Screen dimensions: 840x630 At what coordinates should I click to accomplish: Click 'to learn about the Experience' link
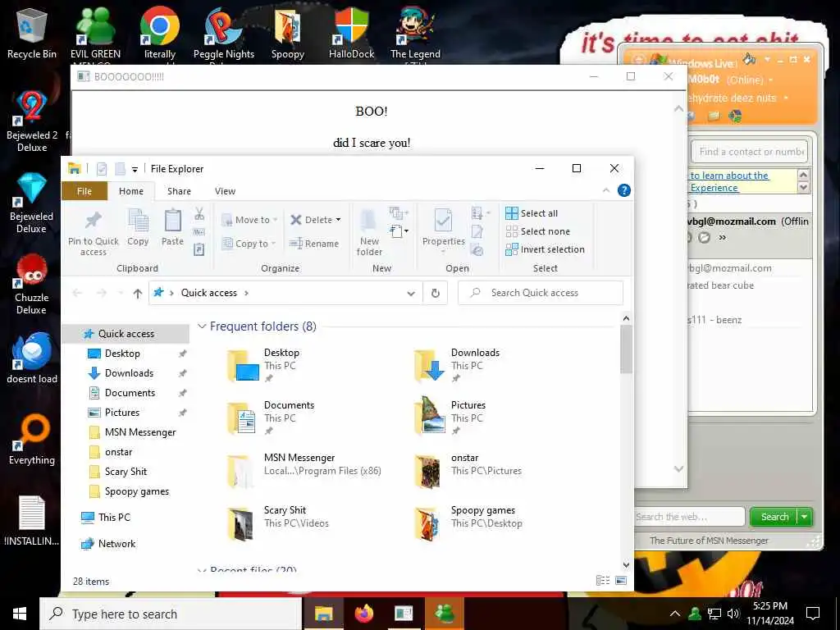729,181
